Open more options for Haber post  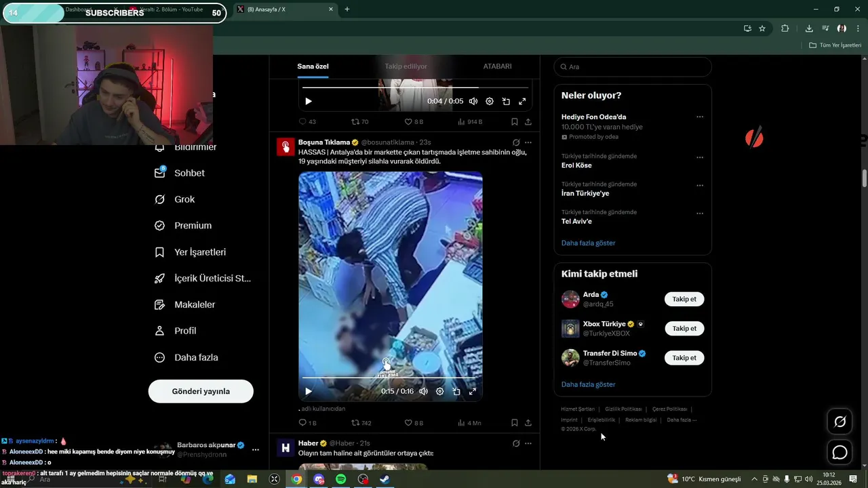point(528,443)
